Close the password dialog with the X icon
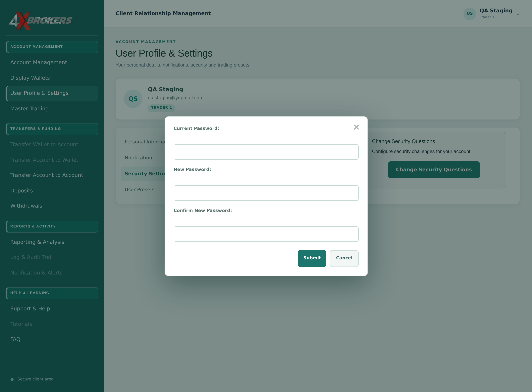Viewport: 532px width, 392px height. [x=356, y=127]
